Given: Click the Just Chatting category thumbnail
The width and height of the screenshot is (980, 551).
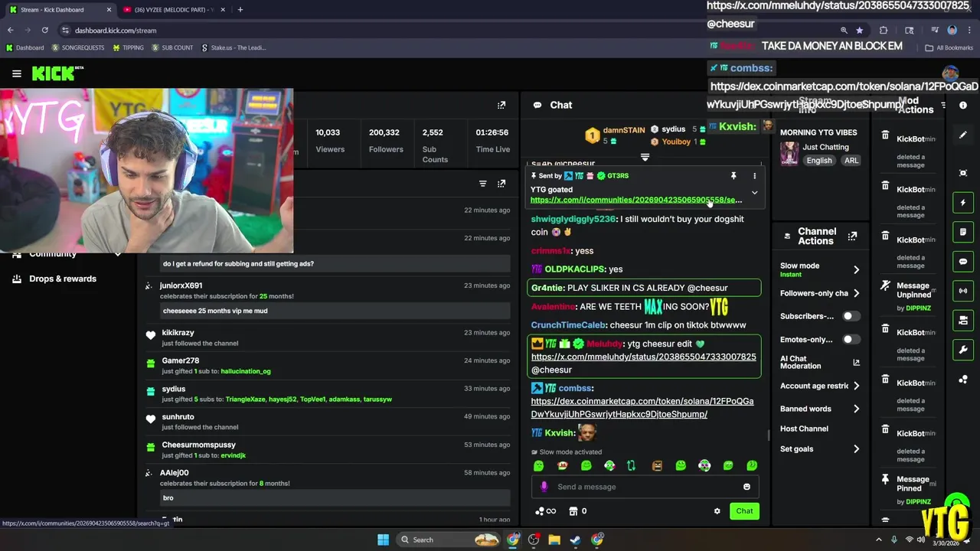Looking at the screenshot, I should [789, 154].
